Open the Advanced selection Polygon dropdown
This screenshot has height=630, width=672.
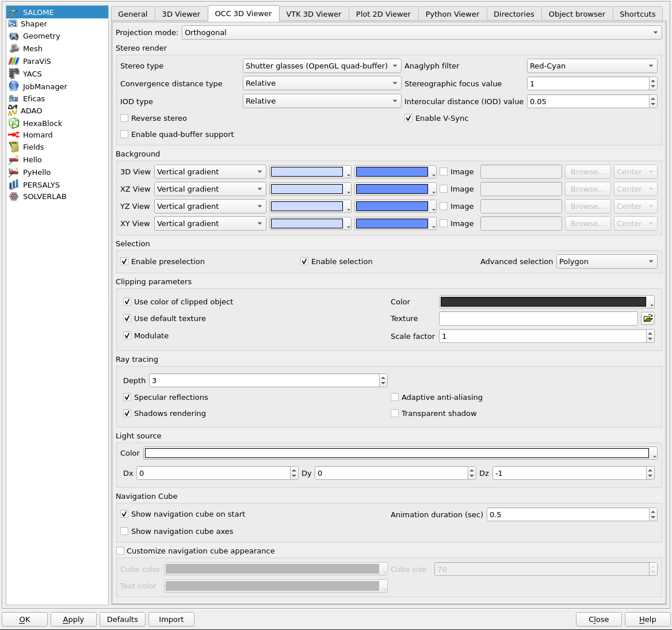click(607, 261)
